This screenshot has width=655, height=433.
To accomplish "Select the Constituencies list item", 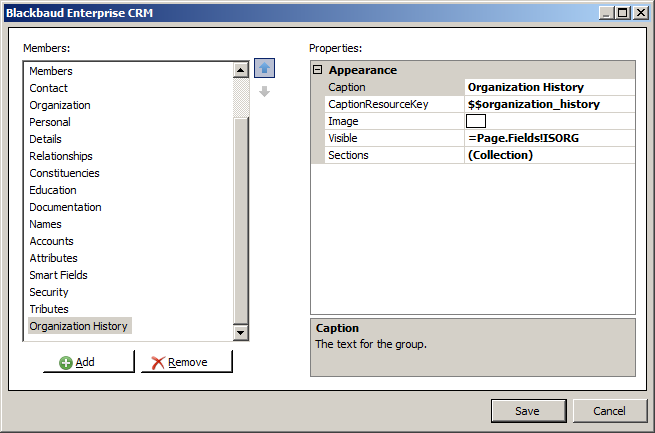I will 64,173.
